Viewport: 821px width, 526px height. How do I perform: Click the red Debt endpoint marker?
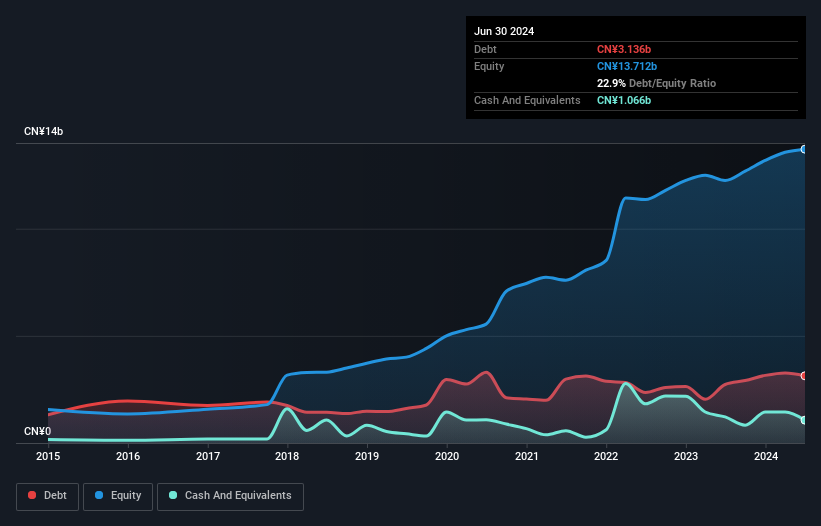(x=804, y=376)
